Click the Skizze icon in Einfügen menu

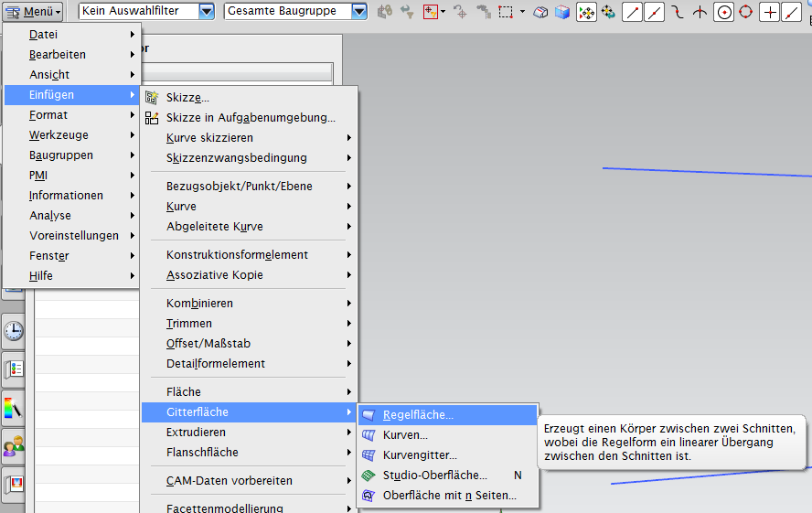[152, 97]
